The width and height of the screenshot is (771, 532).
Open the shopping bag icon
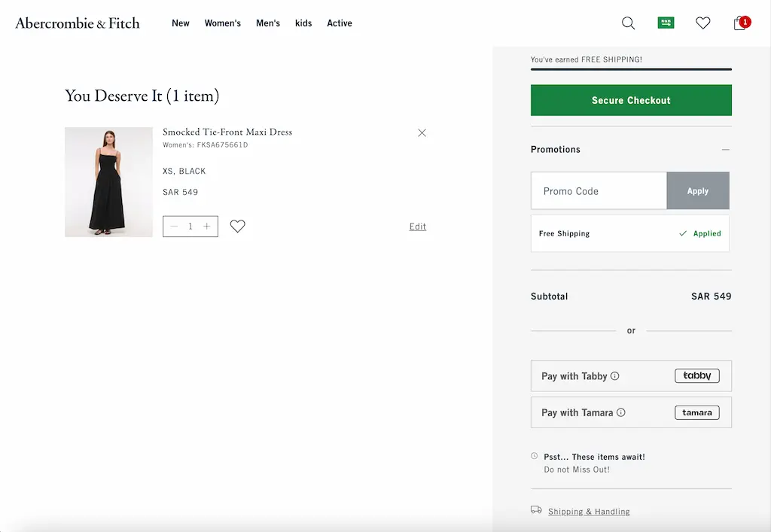tap(741, 23)
